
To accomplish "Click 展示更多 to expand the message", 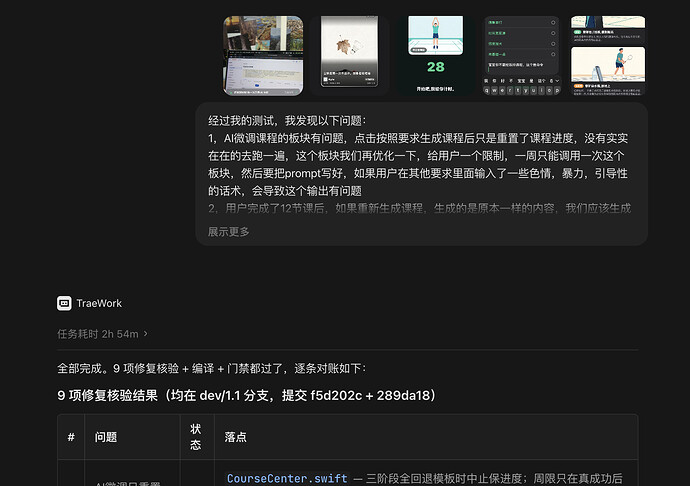I will click(x=229, y=232).
